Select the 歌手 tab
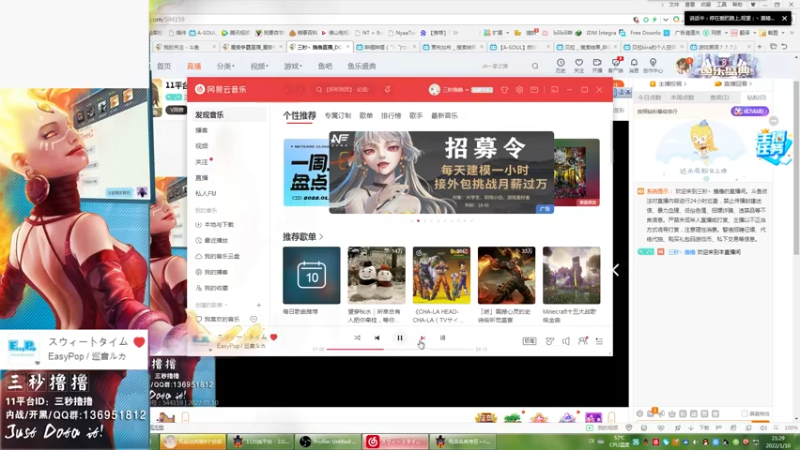Image resolution: width=800 pixels, height=450 pixels. pyautogui.click(x=416, y=116)
